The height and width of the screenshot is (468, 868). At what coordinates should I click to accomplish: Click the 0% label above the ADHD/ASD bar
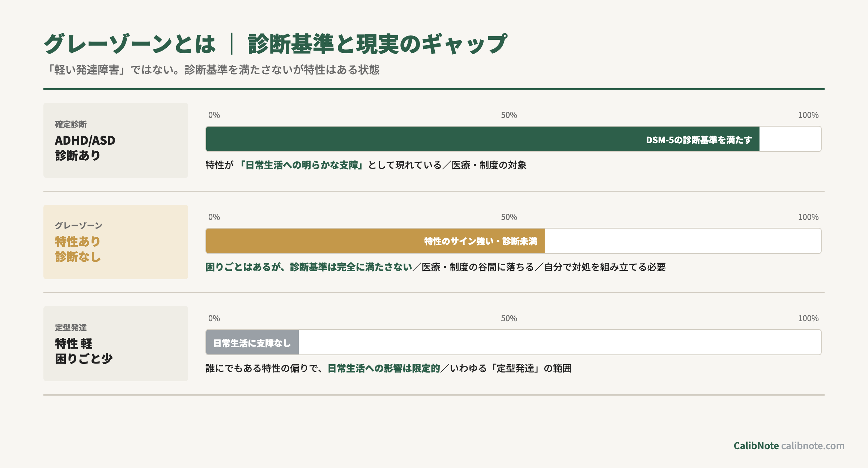tap(214, 115)
